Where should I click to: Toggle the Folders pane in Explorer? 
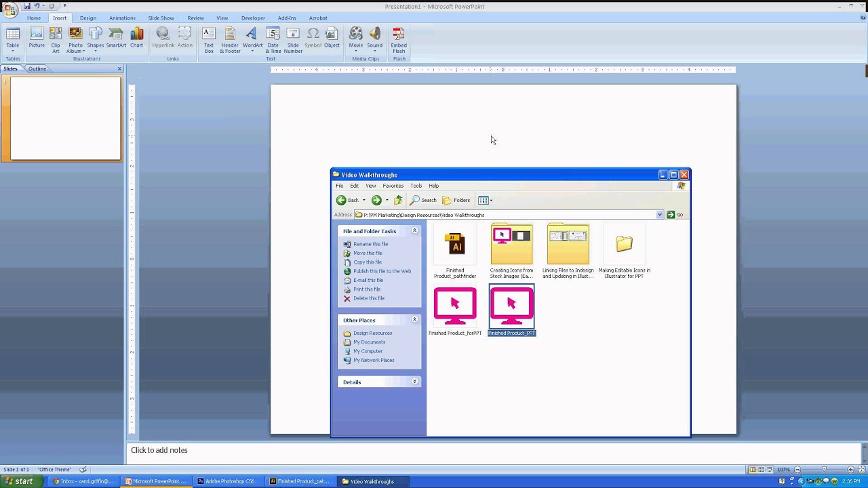[456, 200]
